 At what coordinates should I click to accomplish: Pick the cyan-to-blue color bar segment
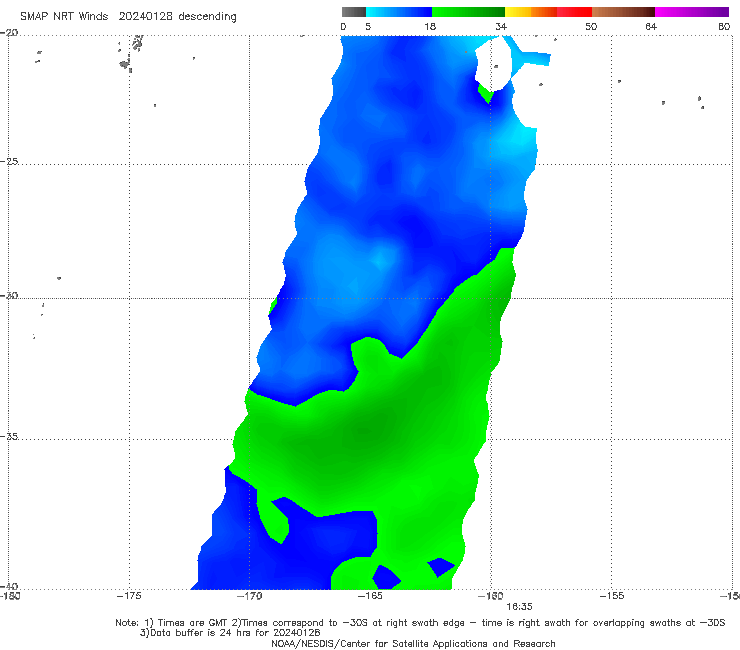tap(399, 12)
